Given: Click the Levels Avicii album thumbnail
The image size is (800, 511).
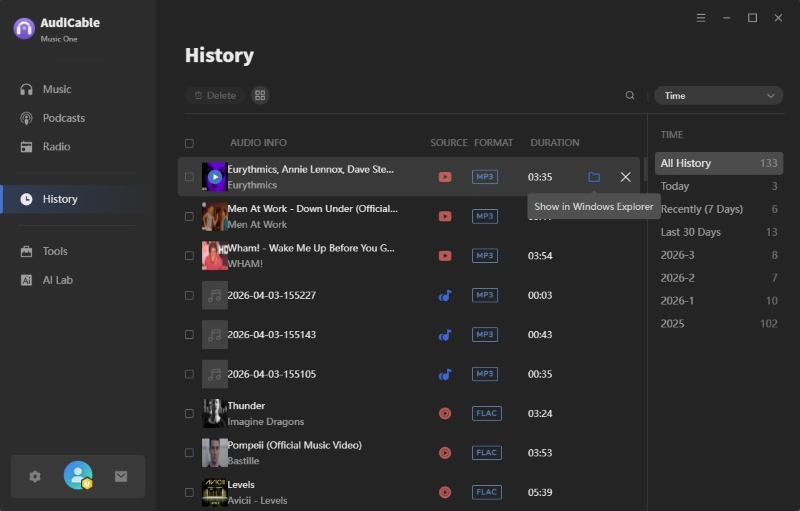Looking at the screenshot, I should pos(215,492).
